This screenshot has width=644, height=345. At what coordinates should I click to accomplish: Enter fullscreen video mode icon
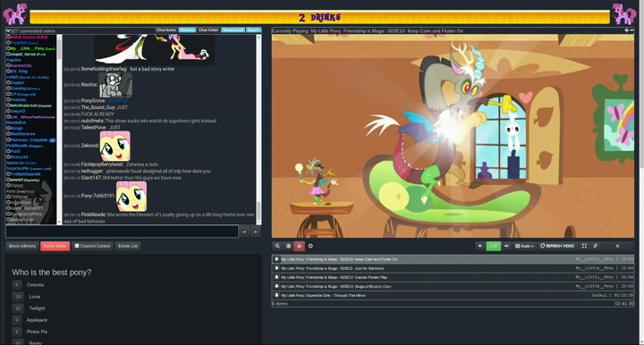click(x=584, y=246)
